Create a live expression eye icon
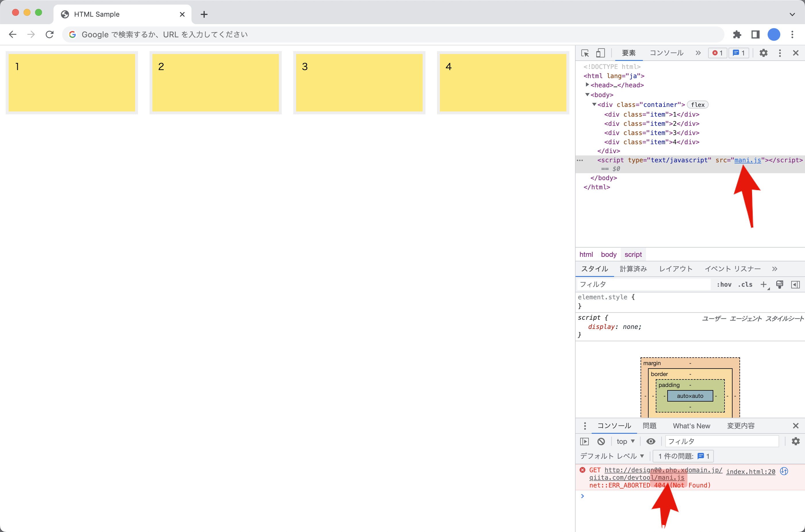 (x=651, y=442)
